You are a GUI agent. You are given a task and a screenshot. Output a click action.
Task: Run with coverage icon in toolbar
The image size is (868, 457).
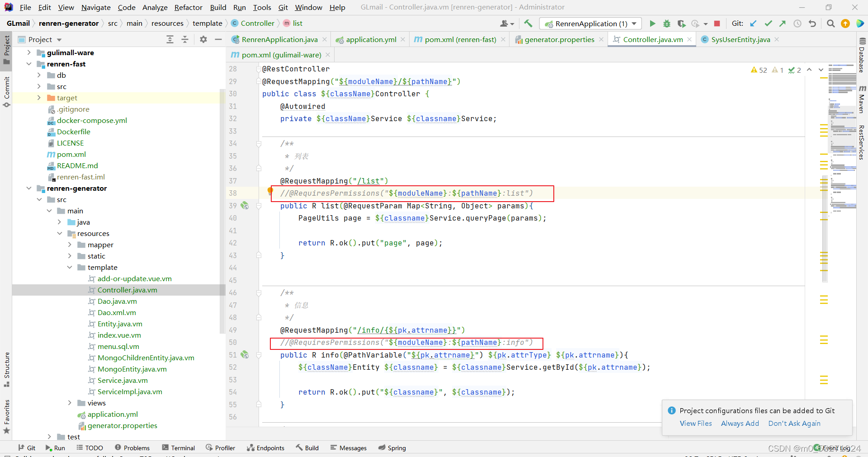tap(681, 24)
